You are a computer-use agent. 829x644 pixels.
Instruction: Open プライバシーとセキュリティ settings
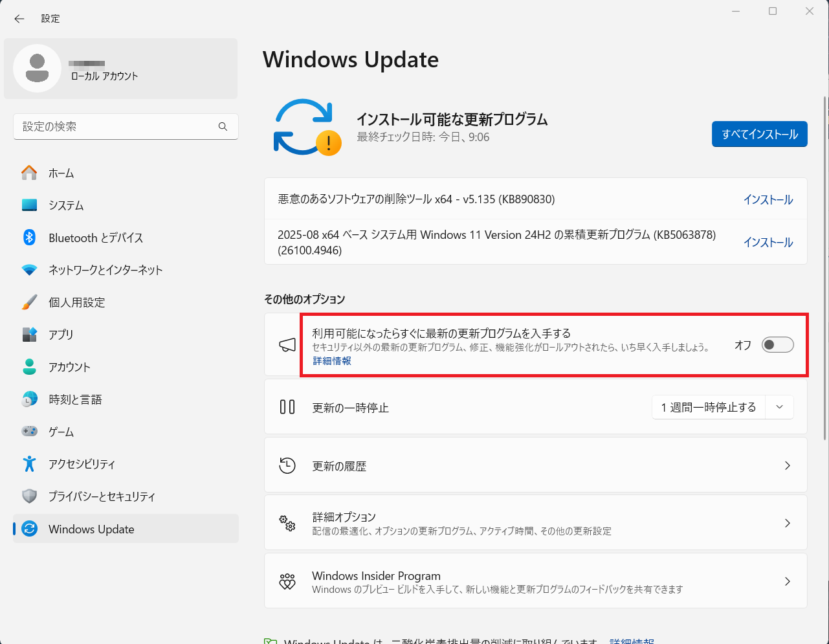126,496
